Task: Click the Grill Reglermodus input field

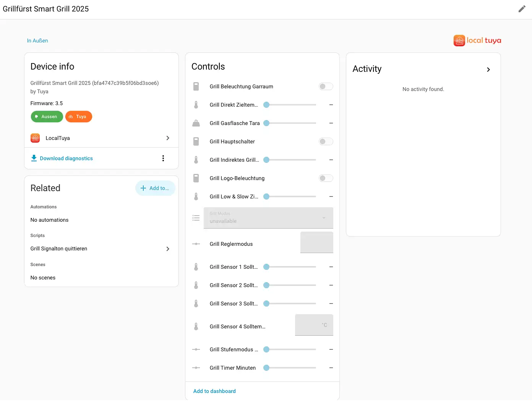Action: pyautogui.click(x=317, y=242)
